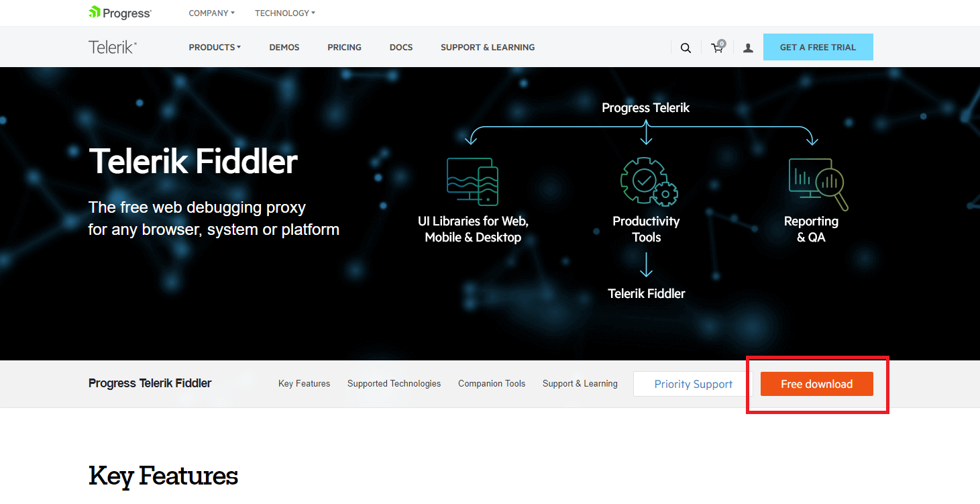
Task: Click the Progress Telerik diagram title
Action: click(x=646, y=108)
